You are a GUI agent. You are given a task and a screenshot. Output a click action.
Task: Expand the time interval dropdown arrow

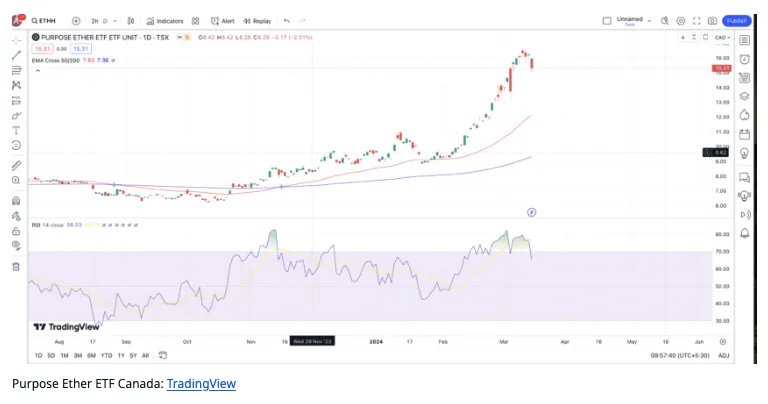(115, 21)
